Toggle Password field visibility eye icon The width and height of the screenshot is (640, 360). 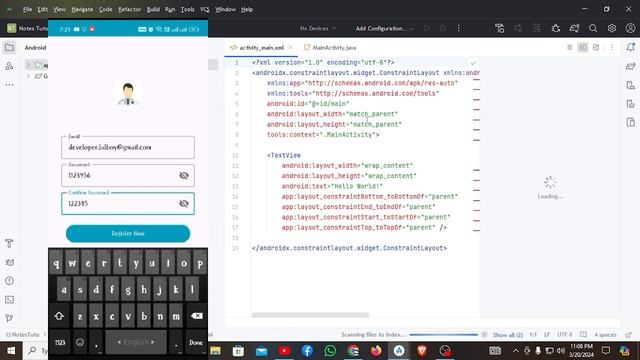tap(184, 176)
